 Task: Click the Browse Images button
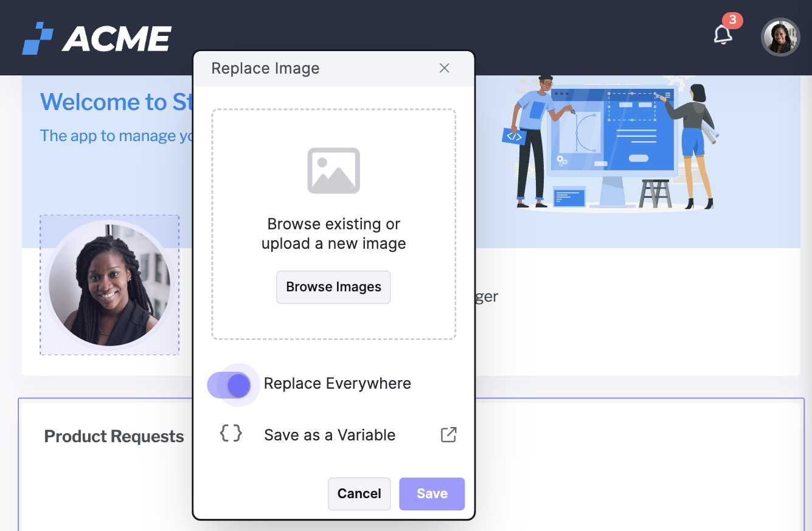333,286
